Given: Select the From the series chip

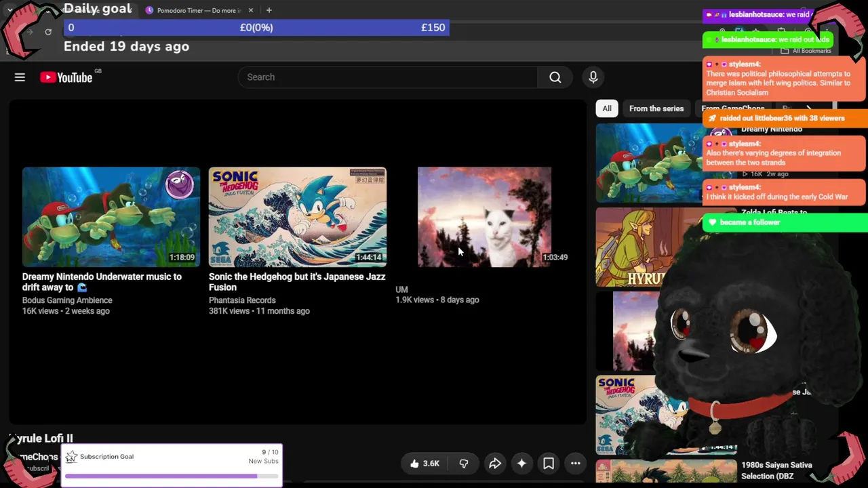Looking at the screenshot, I should (656, 108).
